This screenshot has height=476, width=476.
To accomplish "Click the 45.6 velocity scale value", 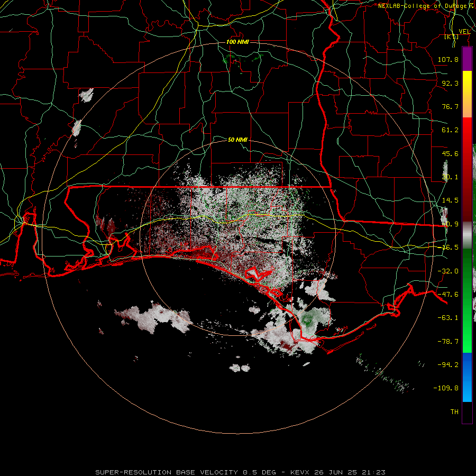I will [450, 153].
